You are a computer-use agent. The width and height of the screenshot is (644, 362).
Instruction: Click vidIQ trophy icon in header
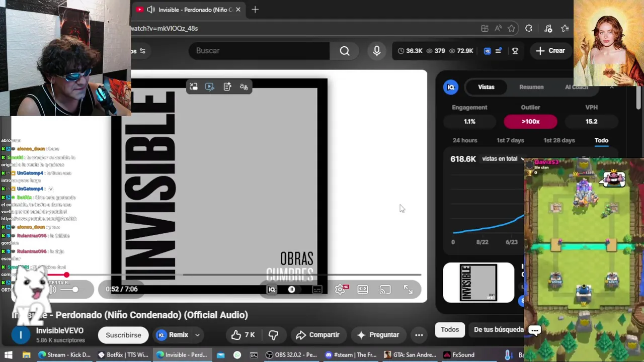pos(515,51)
